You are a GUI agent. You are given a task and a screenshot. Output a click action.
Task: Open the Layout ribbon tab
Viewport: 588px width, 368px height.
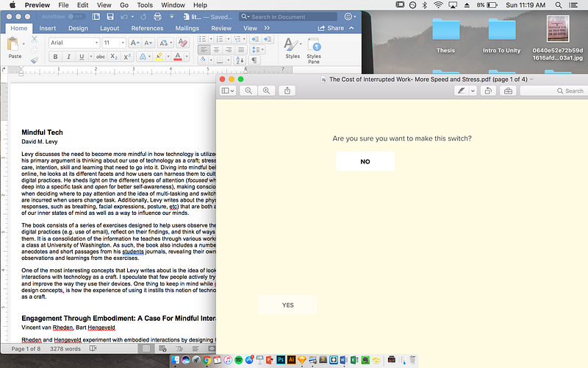click(110, 28)
